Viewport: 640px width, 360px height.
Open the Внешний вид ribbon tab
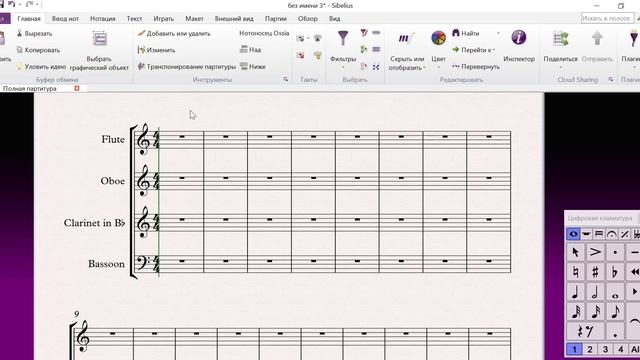[x=234, y=19]
